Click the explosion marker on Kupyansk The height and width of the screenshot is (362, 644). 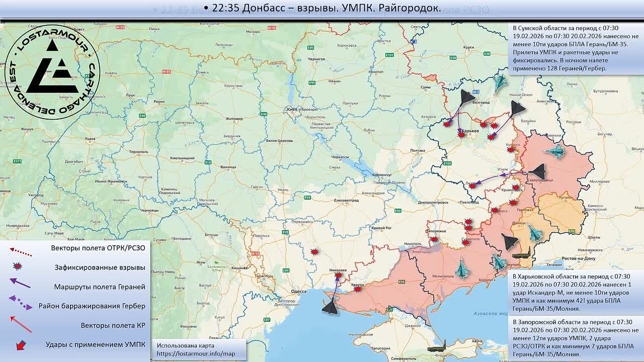point(511,149)
